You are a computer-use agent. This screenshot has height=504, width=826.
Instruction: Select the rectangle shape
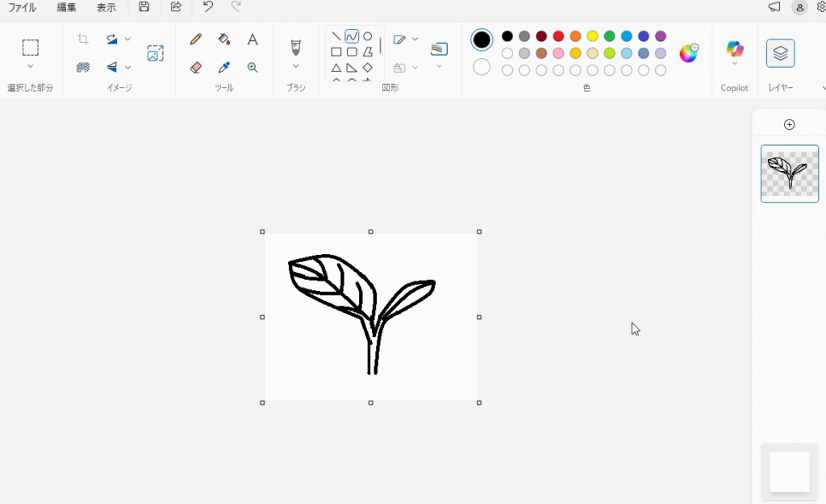click(336, 52)
